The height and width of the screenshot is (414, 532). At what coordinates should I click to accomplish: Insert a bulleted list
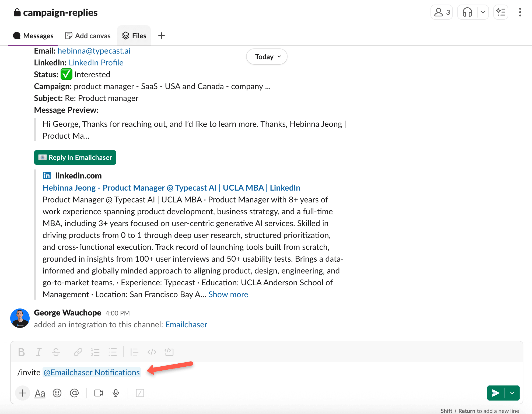(113, 352)
